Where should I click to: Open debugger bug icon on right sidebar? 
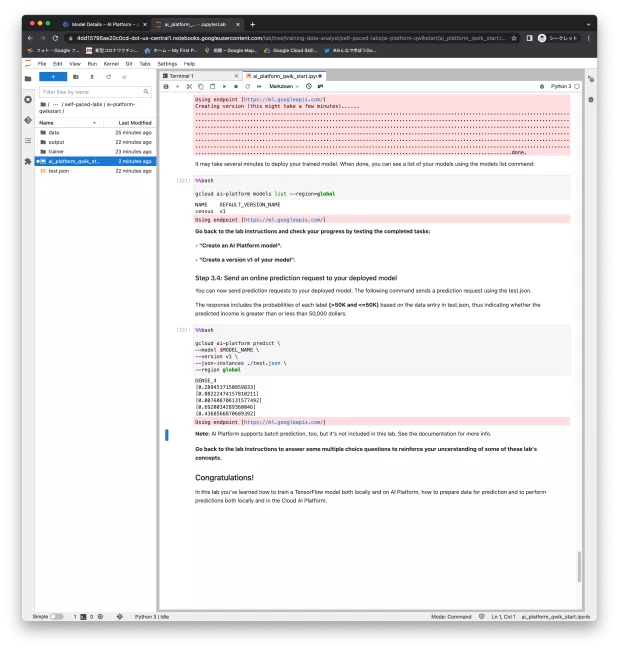[591, 100]
